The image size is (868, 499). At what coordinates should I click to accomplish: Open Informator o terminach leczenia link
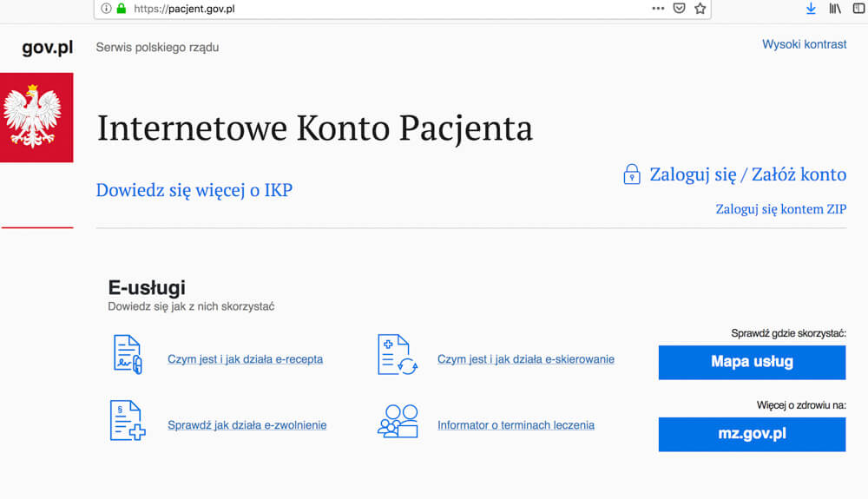click(x=516, y=425)
